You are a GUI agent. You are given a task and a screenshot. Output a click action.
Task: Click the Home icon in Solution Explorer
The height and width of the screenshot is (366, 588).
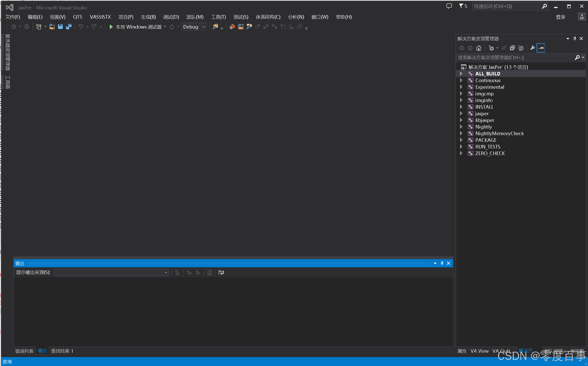pos(478,48)
